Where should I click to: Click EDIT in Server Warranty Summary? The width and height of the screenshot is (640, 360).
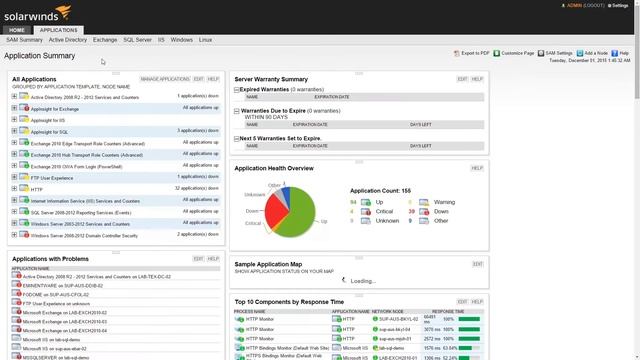point(462,79)
